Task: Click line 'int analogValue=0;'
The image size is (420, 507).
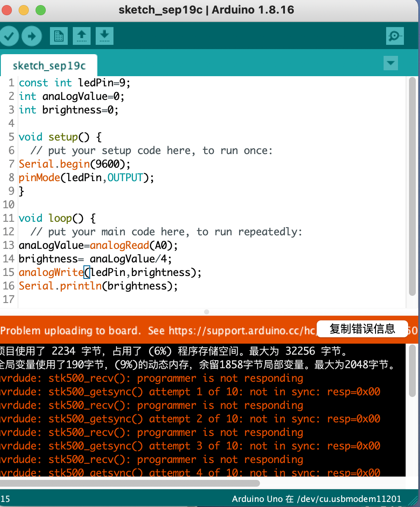Action: (71, 96)
